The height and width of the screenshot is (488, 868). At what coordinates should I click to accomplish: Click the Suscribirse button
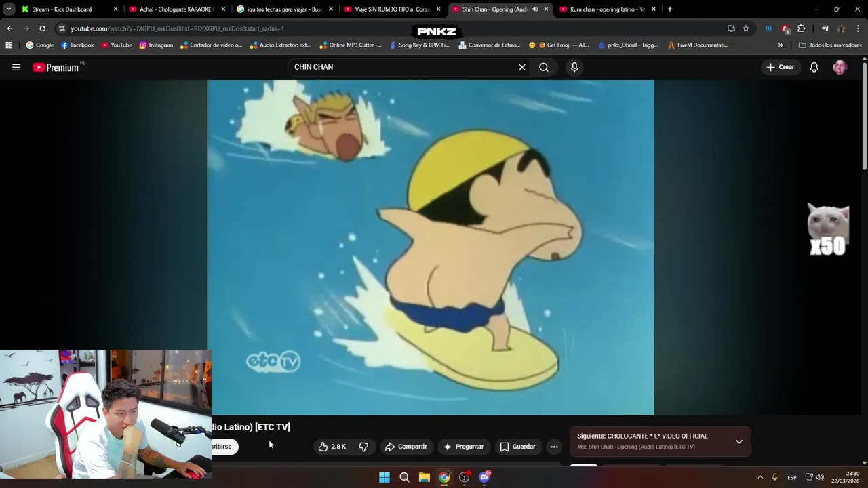pos(223,447)
